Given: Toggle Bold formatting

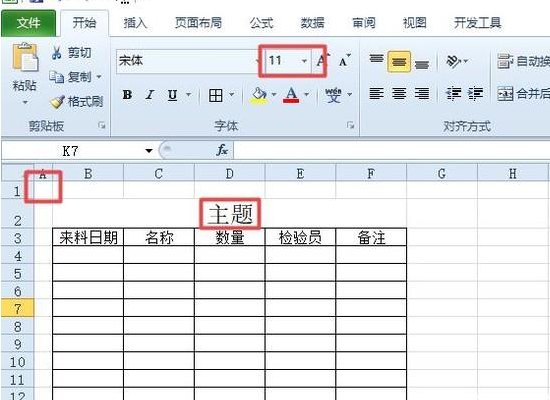Looking at the screenshot, I should (127, 95).
